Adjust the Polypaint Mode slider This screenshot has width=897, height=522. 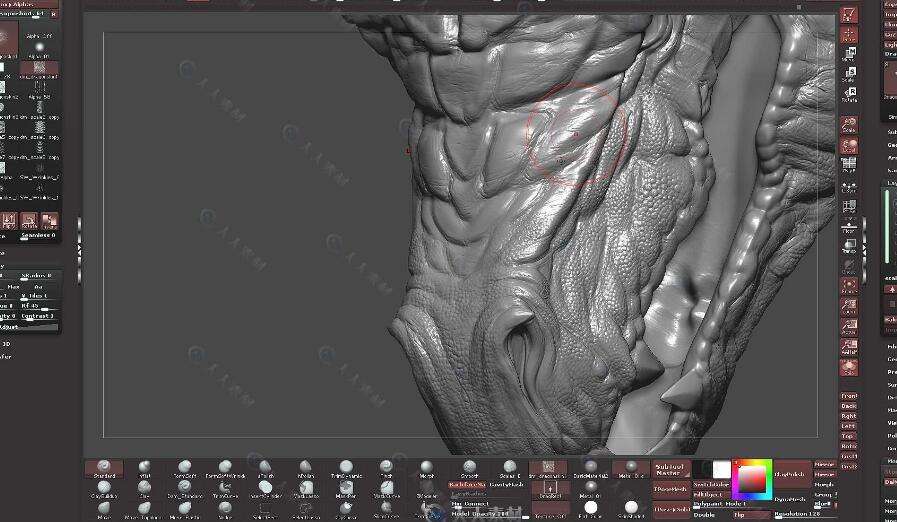click(x=731, y=505)
